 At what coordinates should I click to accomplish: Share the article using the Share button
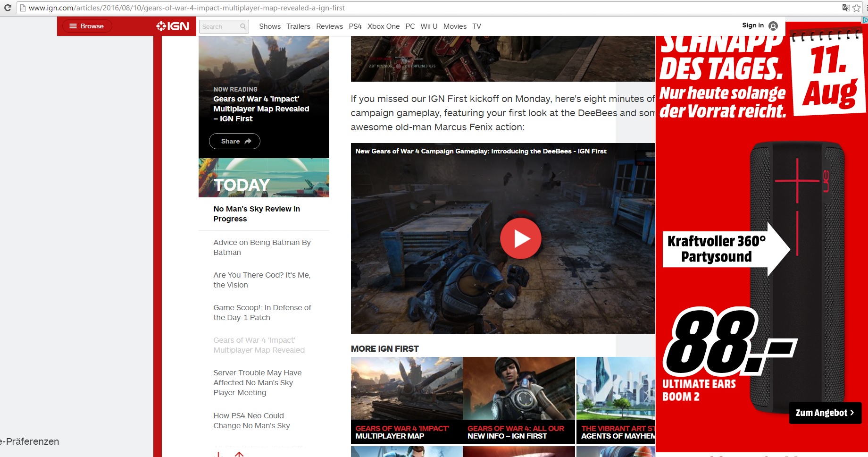click(234, 141)
